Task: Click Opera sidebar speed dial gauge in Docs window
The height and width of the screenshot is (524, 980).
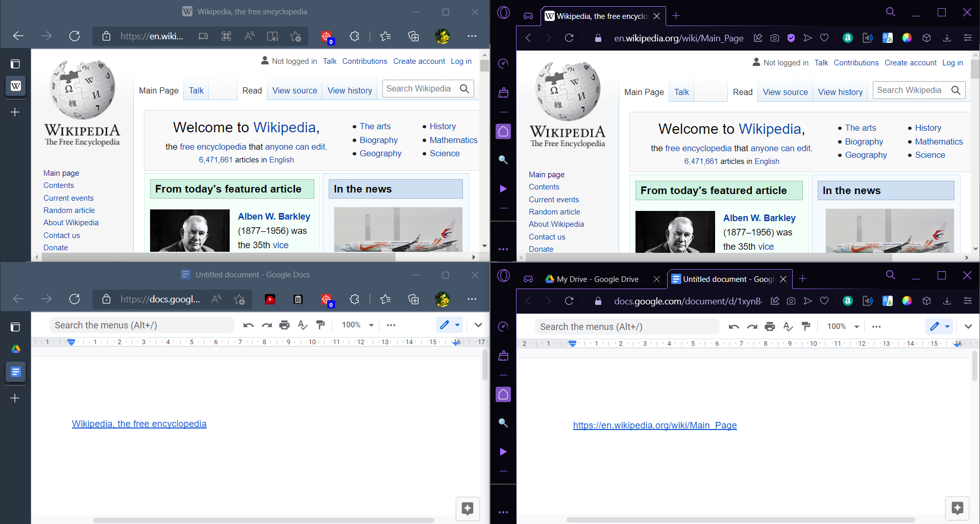Action: (503, 326)
